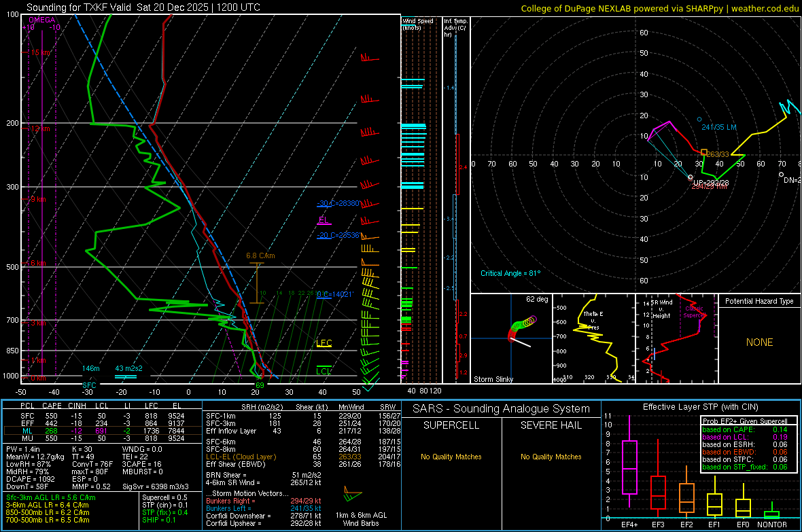Click the based on CAPE: 0.14 line

coord(745,429)
